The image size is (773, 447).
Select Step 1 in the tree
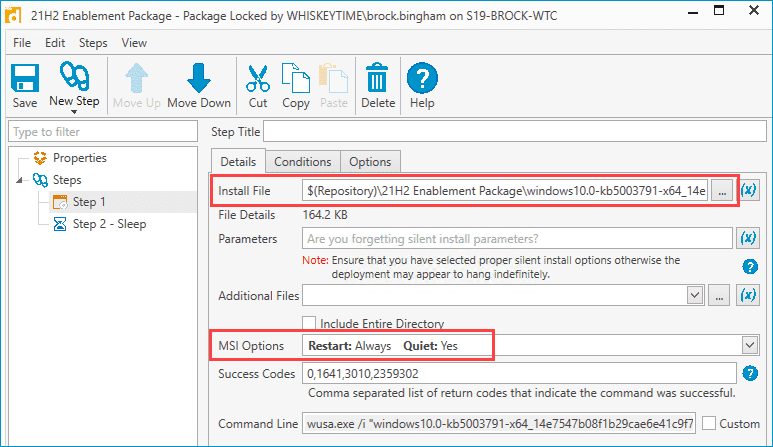pos(89,202)
